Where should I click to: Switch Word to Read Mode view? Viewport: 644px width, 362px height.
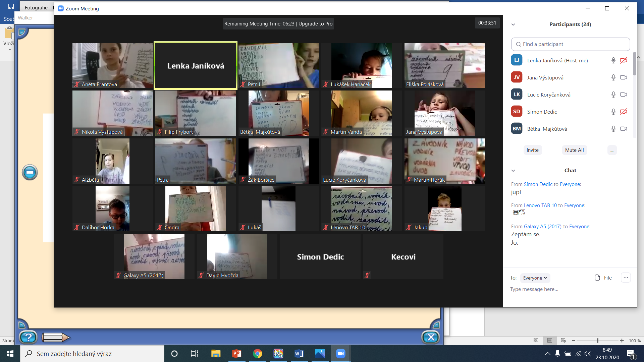[x=536, y=341]
